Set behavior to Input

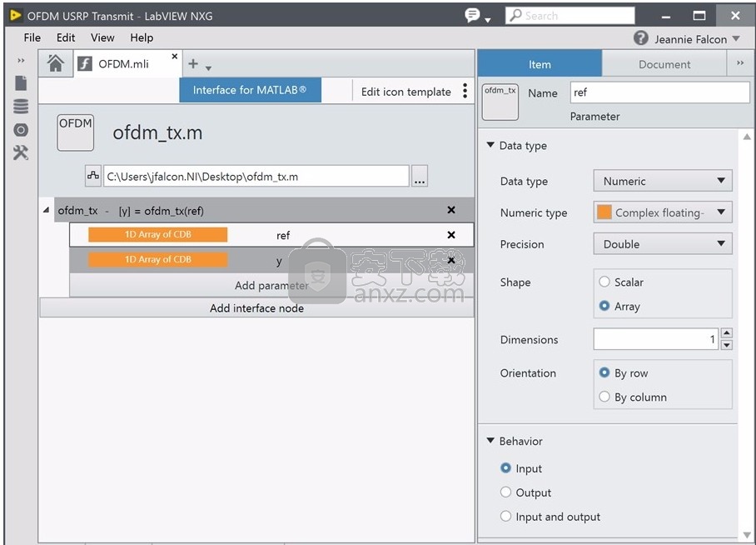(x=505, y=468)
